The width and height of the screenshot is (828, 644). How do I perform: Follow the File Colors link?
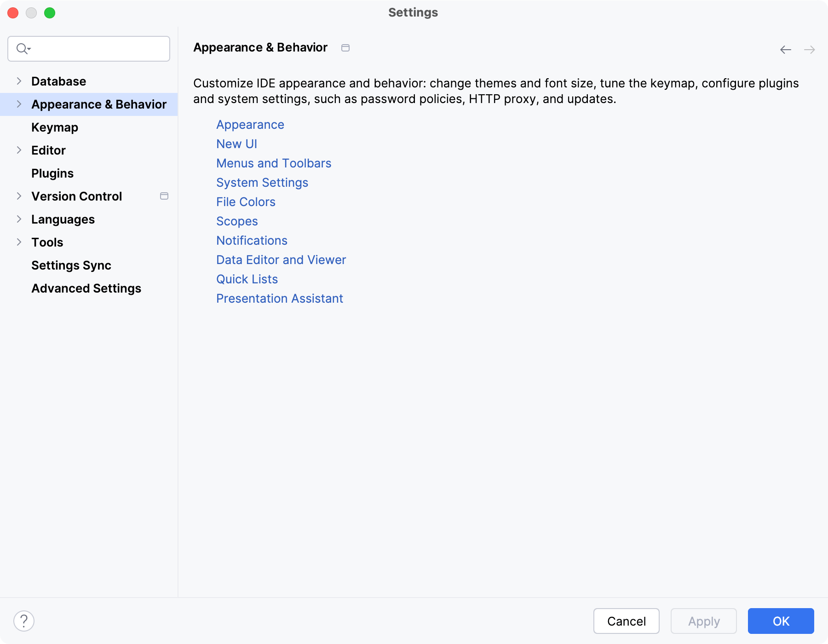click(x=246, y=202)
